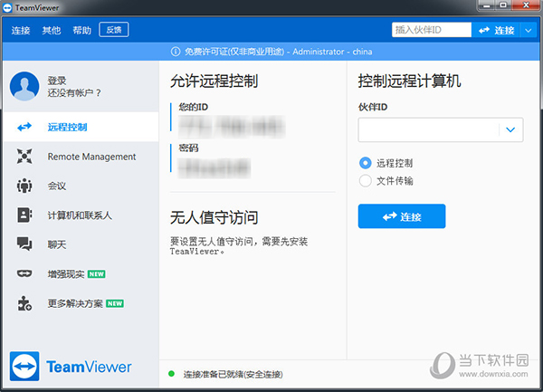This screenshot has width=543, height=392.
Task: Open 增强现实 section
Action: pos(81,274)
